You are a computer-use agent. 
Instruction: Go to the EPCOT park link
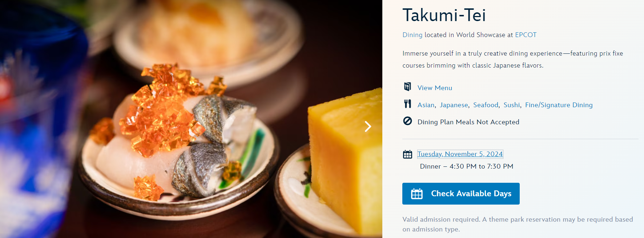[526, 35]
